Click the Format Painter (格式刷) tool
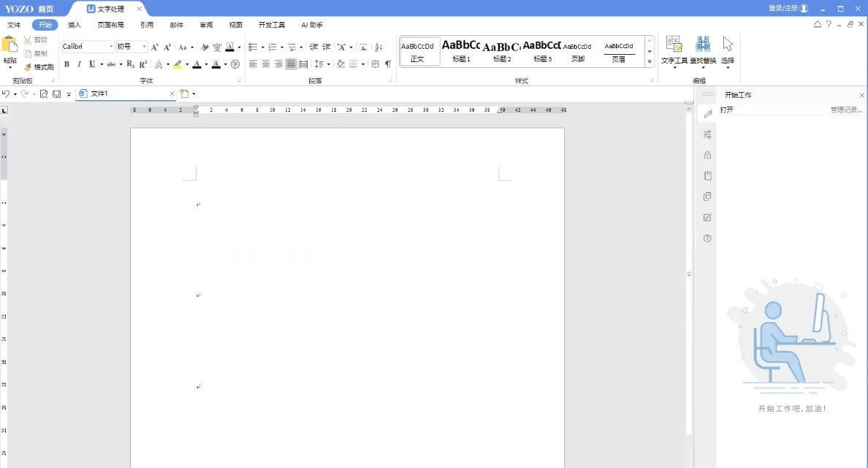This screenshot has height=468, width=868. click(39, 66)
